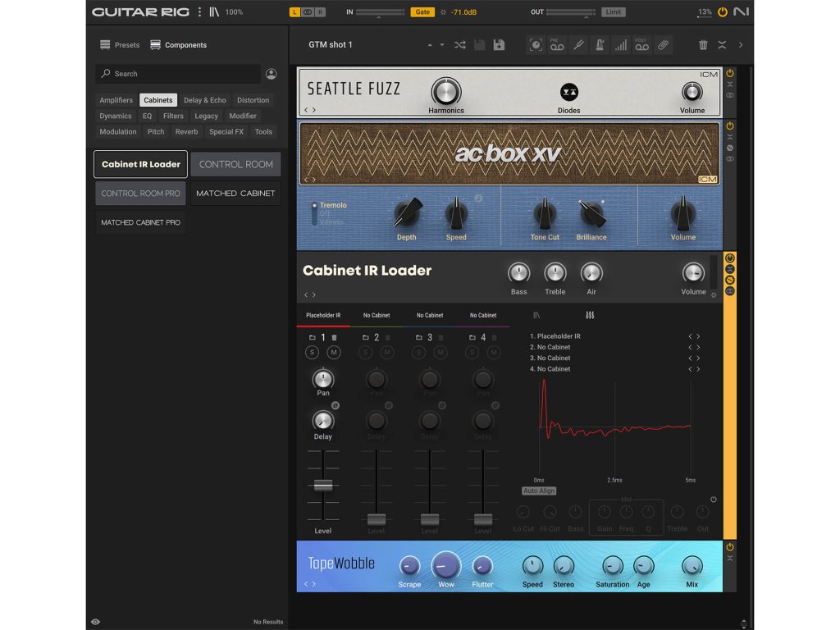Open folder icon for IR slot 1
Viewport: 840px width, 630px height.
click(313, 337)
